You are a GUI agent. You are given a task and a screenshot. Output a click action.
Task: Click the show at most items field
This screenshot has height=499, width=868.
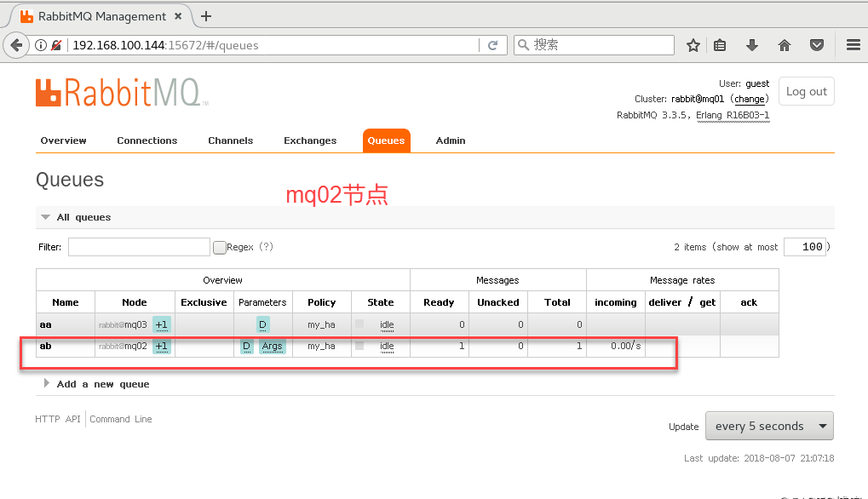[x=805, y=247]
